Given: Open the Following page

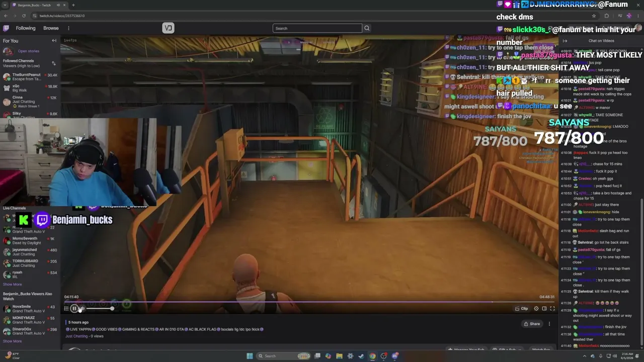Looking at the screenshot, I should (26, 28).
